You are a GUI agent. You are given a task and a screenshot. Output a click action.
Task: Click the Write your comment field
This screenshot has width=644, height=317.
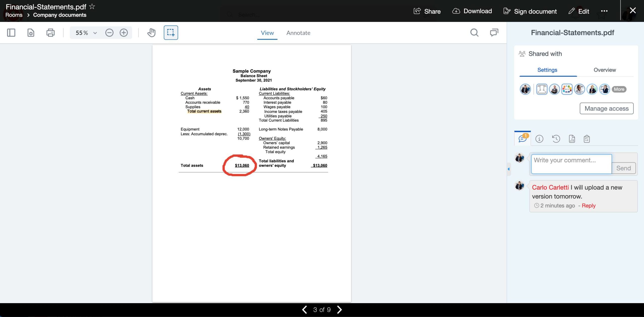(571, 164)
